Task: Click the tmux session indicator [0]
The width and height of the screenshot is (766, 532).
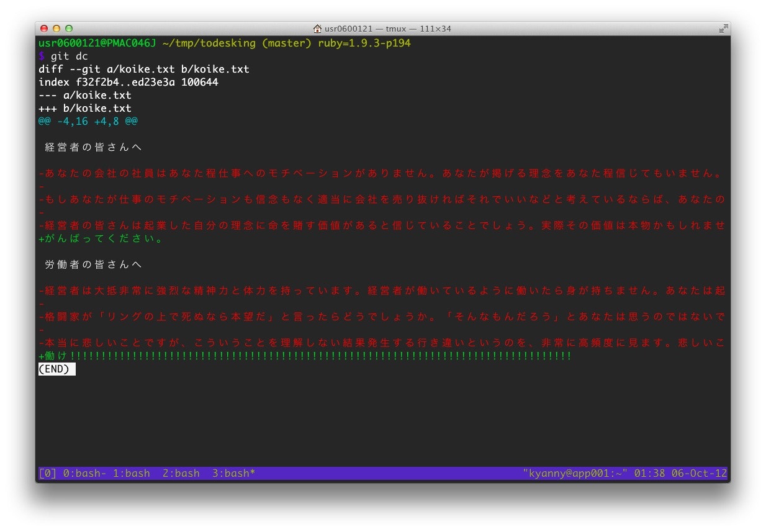Action: coord(48,474)
